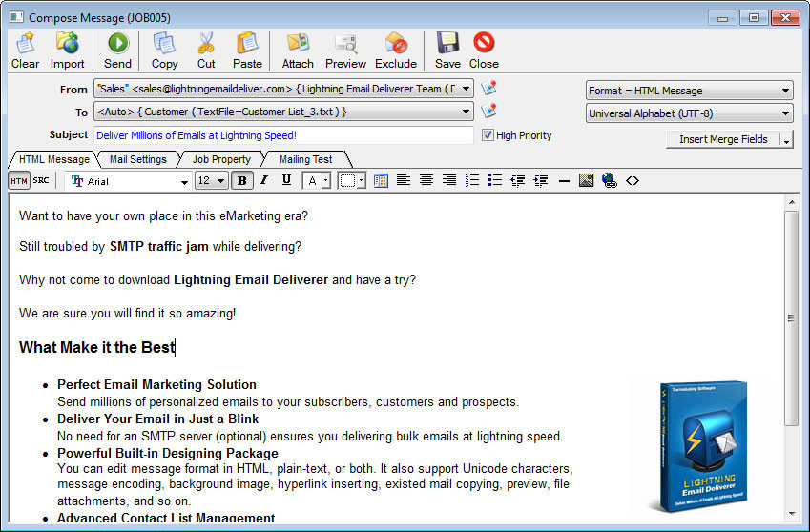This screenshot has height=532, width=810.
Task: Insert a table into the message
Action: click(x=381, y=180)
